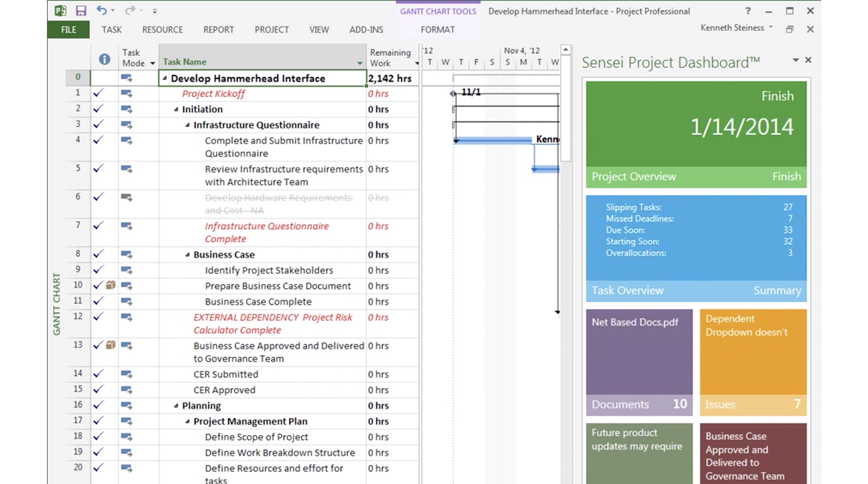Click the completed checkmark on row 8
Image resolution: width=868 pixels, height=484 pixels.
pyautogui.click(x=98, y=254)
